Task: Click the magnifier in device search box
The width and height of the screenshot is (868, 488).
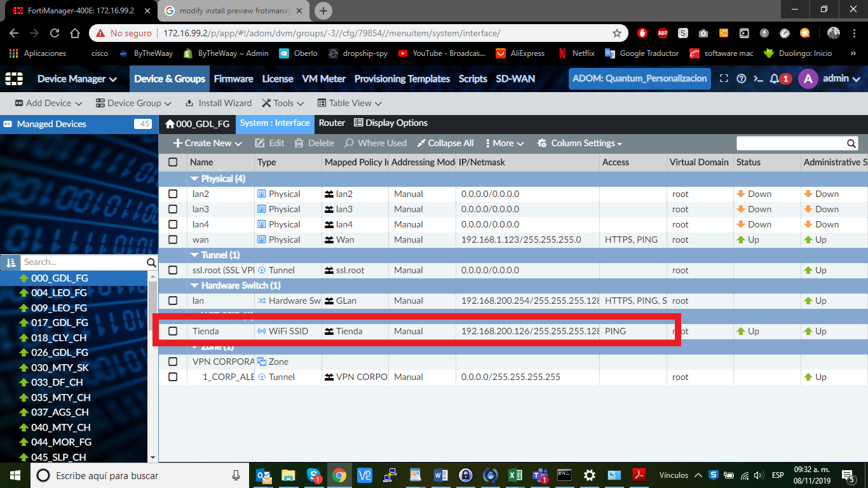Action: 151,262
